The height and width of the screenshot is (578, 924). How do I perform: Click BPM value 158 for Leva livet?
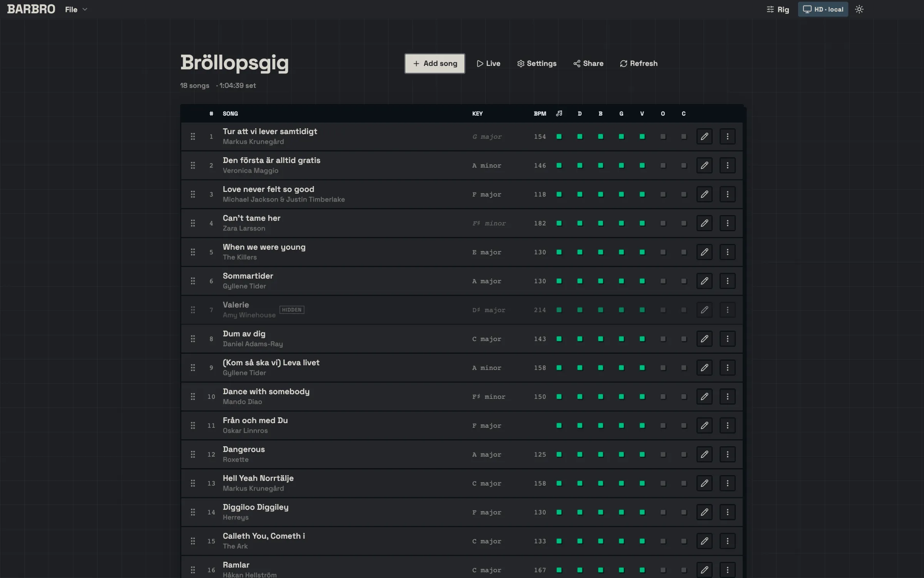540,368
